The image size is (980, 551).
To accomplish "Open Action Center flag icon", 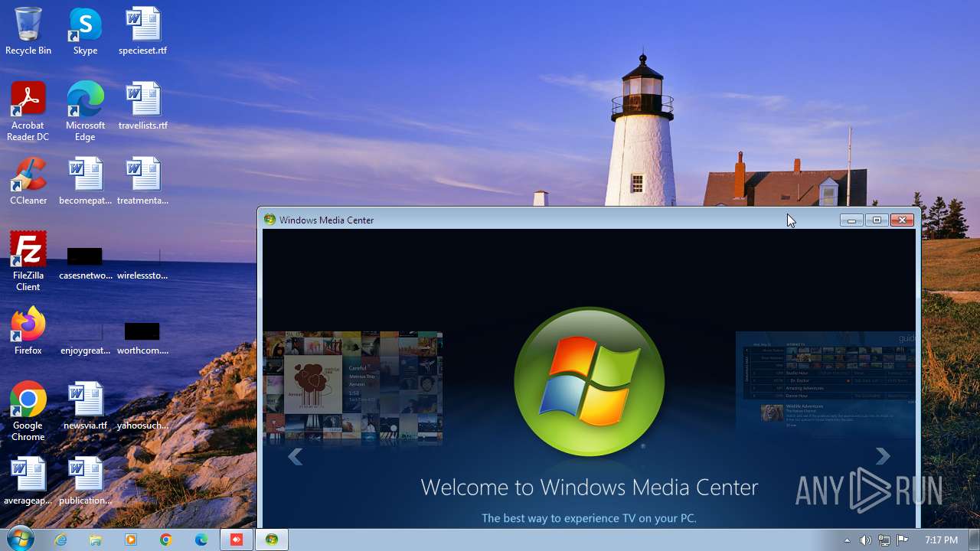I will [x=903, y=540].
